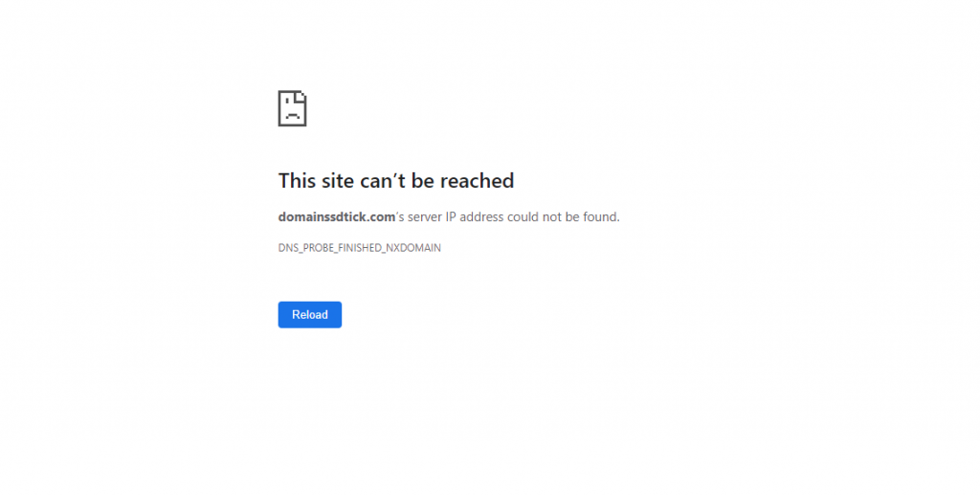
Task: Click the word 'reached' in the heading
Action: coord(477,181)
